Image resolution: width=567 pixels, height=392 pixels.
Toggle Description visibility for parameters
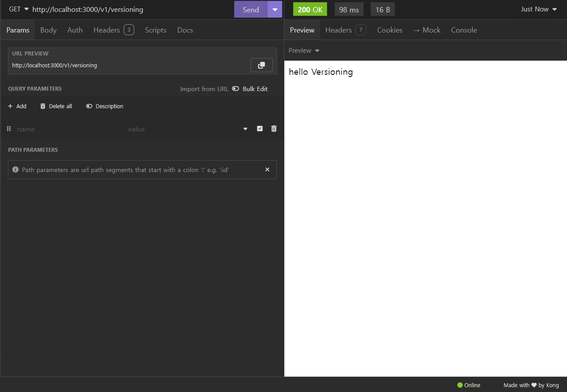pos(104,106)
